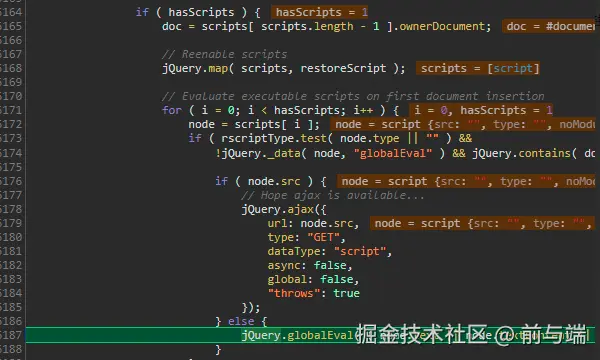Click inline 'node = script' value on line 5179
This screenshot has width=600, height=360.
pos(484,223)
